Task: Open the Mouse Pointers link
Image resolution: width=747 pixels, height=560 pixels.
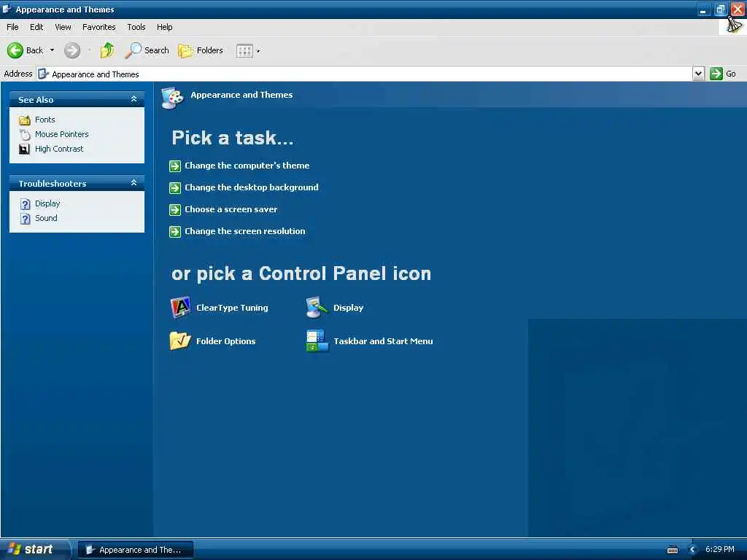Action: [x=61, y=134]
